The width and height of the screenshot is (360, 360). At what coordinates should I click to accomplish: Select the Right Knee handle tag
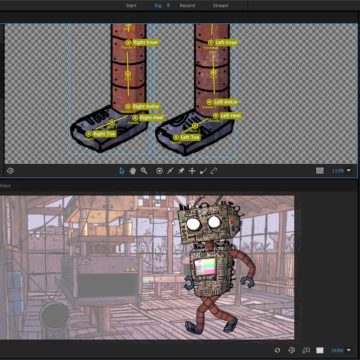[x=146, y=42]
